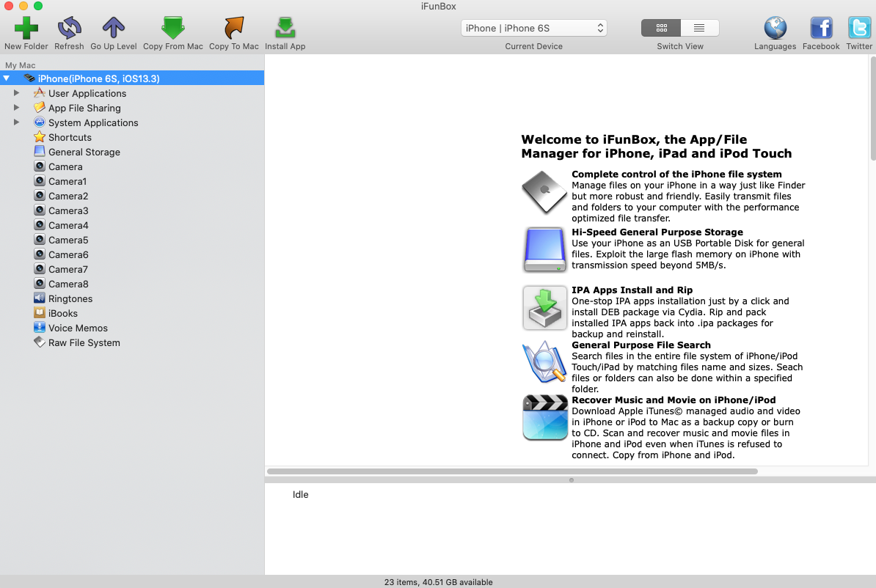This screenshot has height=588, width=876.
Task: Click the 'My Mac' sidebar header
Action: [20, 65]
